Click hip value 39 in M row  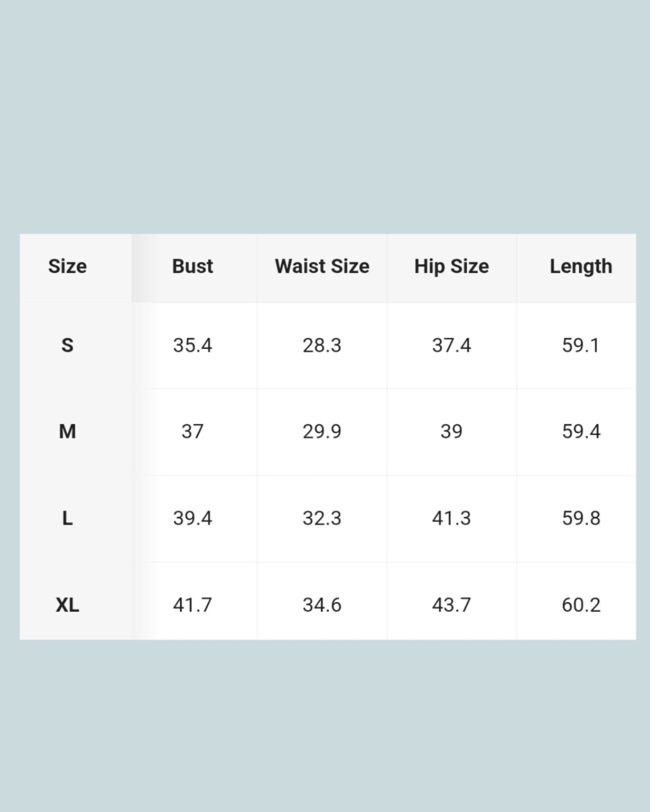pos(451,432)
